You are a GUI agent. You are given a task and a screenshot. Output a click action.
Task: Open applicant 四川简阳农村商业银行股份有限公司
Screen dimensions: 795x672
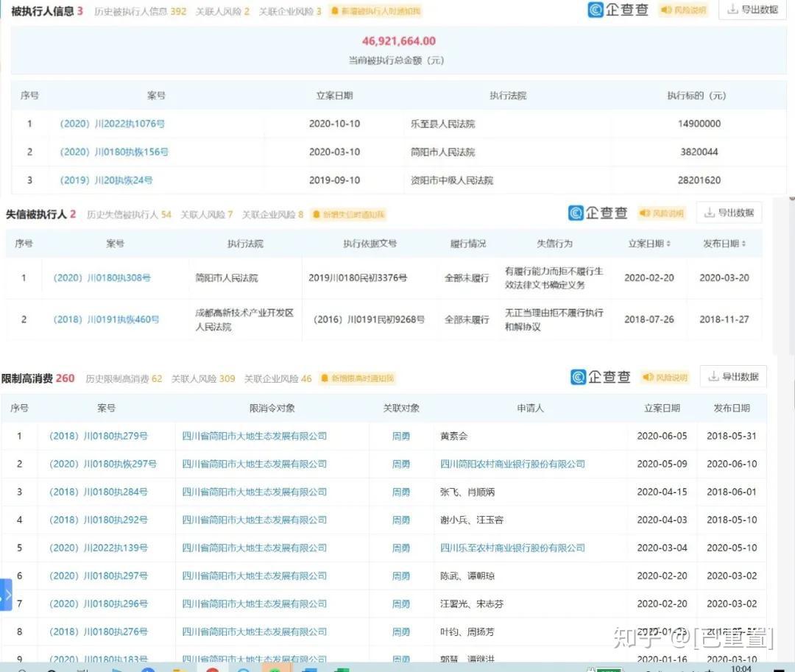pyautogui.click(x=512, y=464)
